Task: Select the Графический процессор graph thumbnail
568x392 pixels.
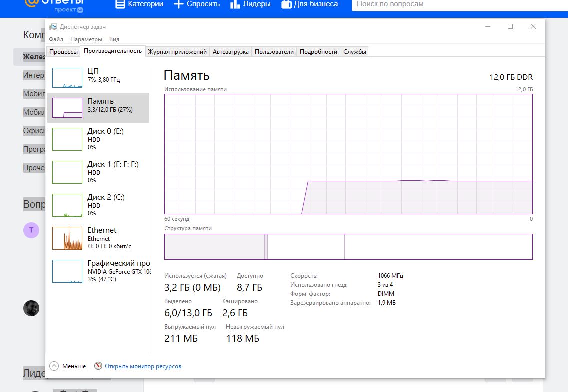Action: tap(67, 271)
